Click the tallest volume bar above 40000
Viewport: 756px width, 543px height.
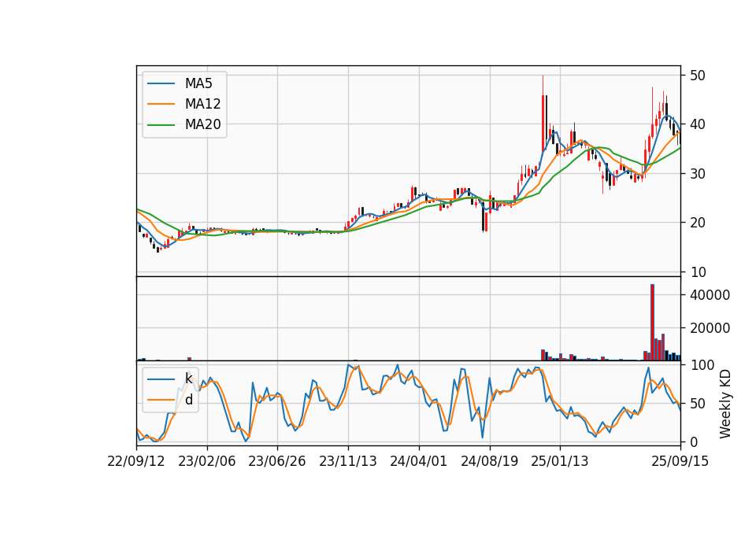[x=652, y=323]
